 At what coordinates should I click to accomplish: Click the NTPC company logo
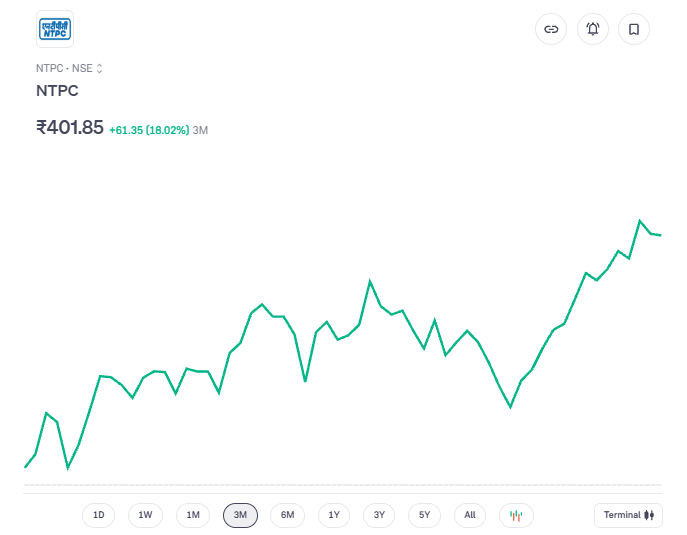55,29
